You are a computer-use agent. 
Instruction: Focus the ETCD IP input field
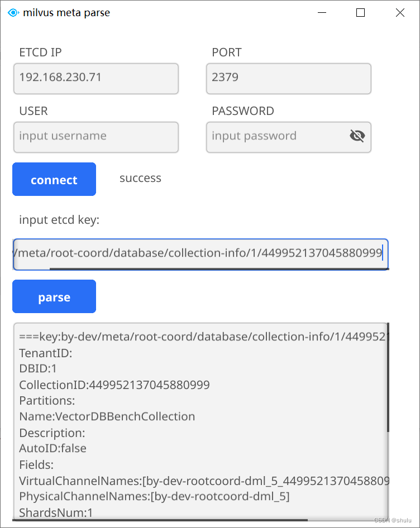96,79
